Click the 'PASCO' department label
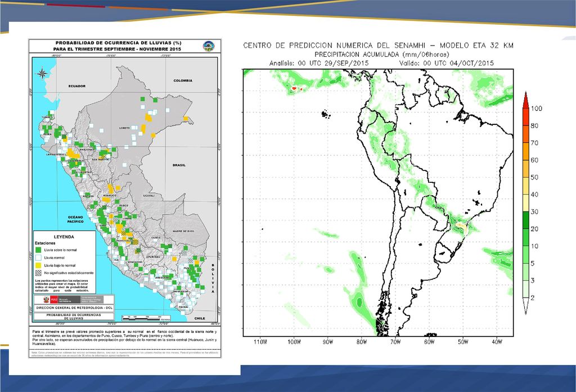 [124, 206]
